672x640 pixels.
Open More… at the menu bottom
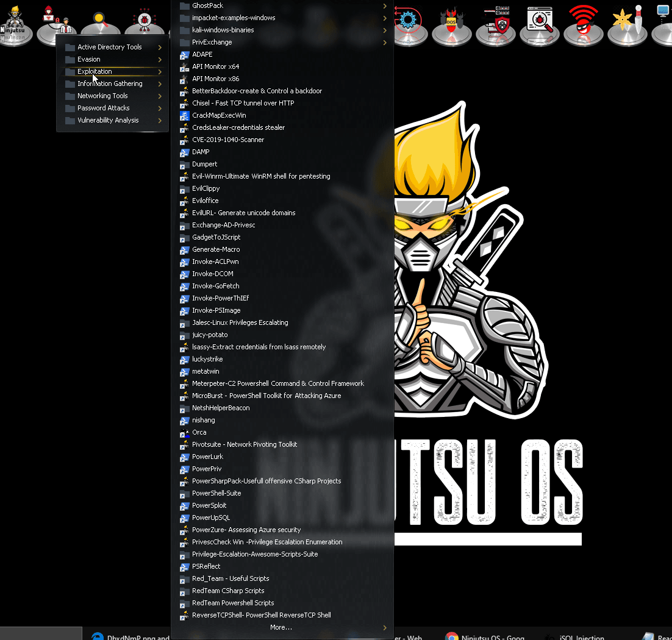click(x=283, y=627)
